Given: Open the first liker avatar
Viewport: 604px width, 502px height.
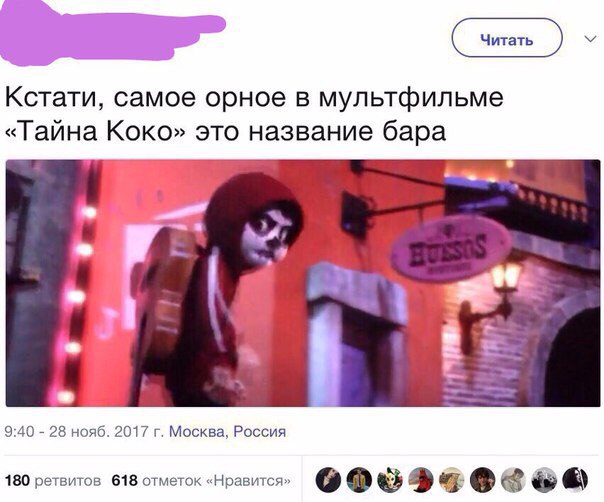Looking at the screenshot, I should pyautogui.click(x=328, y=480).
